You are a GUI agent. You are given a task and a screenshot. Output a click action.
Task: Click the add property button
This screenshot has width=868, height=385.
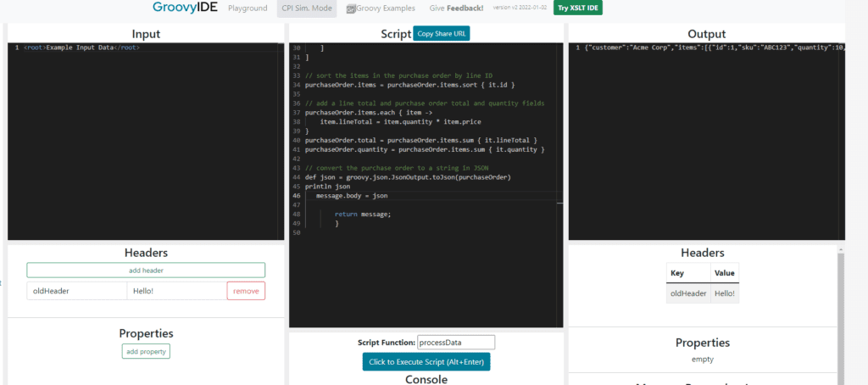[146, 352]
